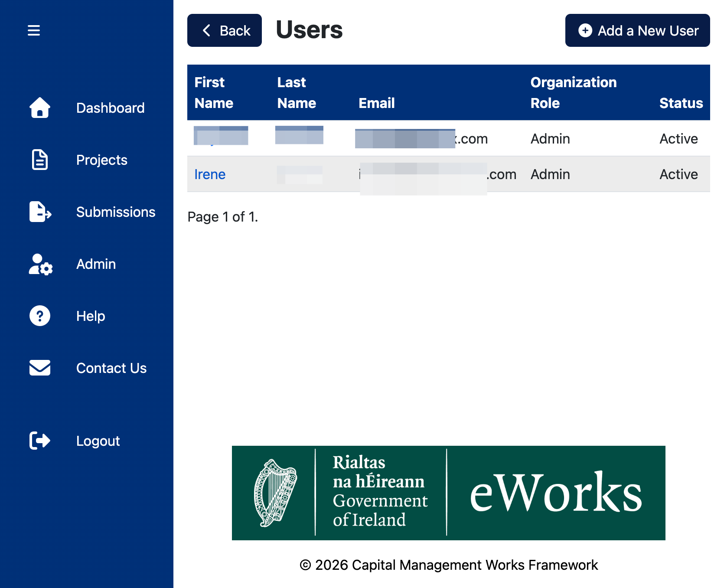The width and height of the screenshot is (724, 588).
Task: Open the Dashboard menu item
Action: [111, 108]
